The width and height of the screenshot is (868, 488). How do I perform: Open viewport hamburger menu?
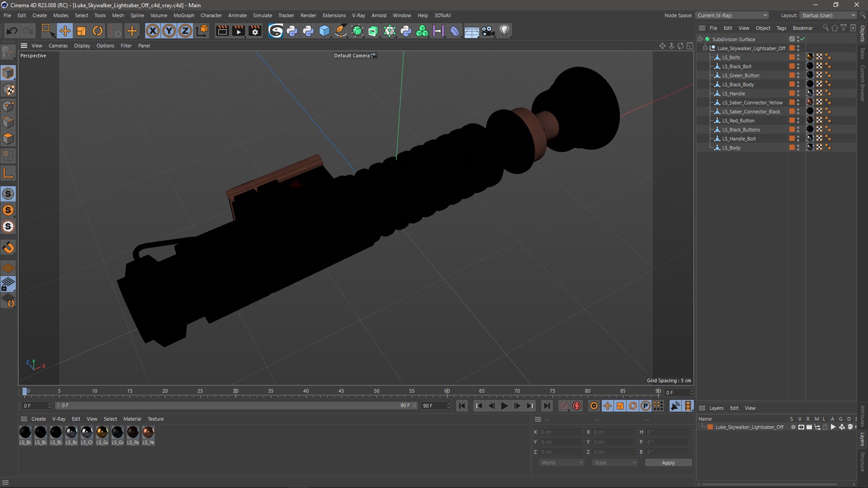pyautogui.click(x=24, y=46)
